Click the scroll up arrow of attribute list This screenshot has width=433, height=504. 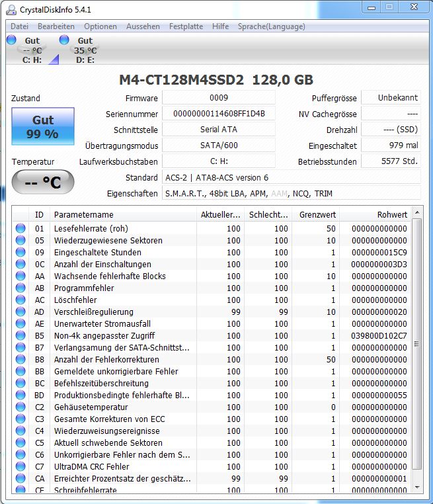pyautogui.click(x=417, y=212)
